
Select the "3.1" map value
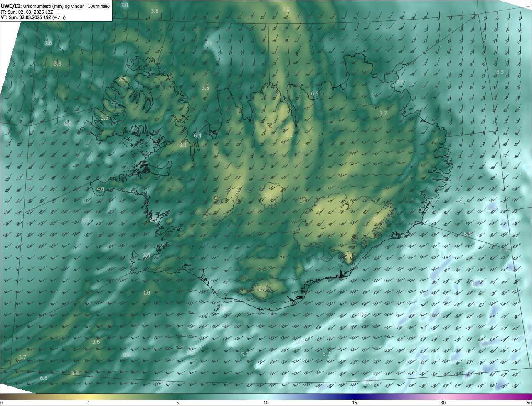183,144
